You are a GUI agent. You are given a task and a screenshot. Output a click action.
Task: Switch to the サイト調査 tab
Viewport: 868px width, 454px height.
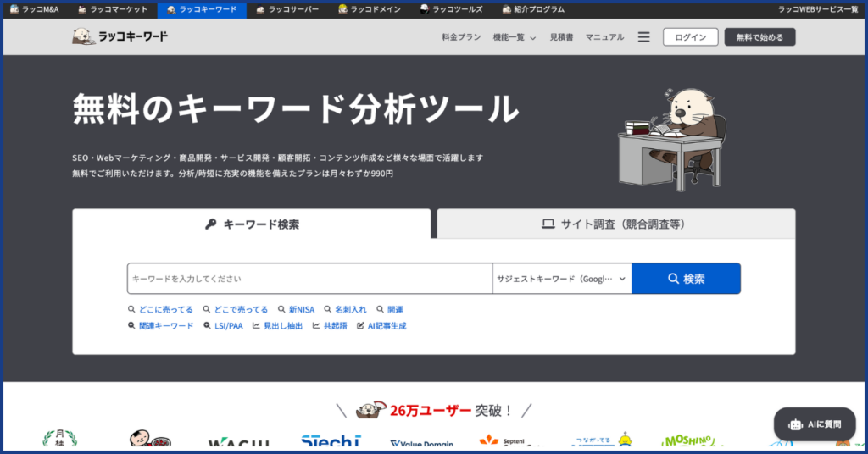(615, 224)
